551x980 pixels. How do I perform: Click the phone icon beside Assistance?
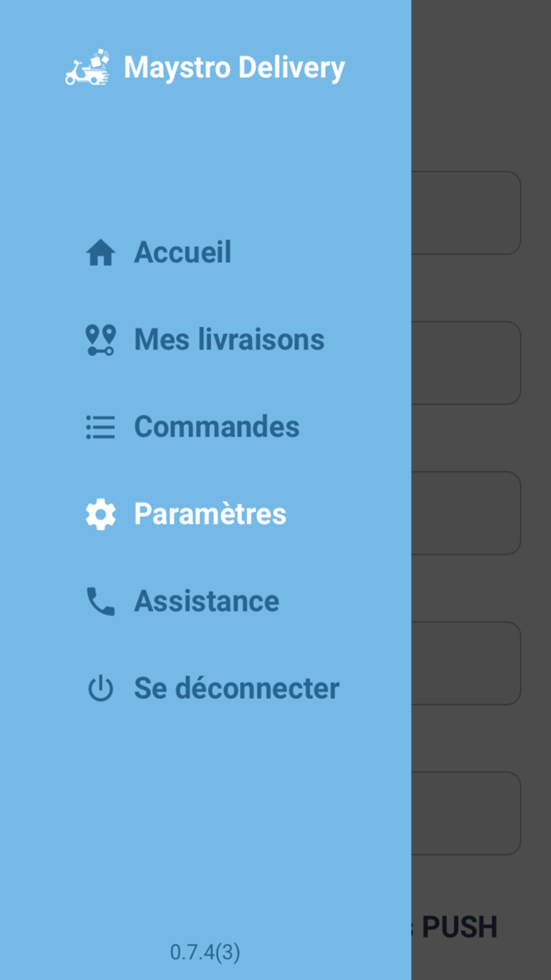click(101, 602)
